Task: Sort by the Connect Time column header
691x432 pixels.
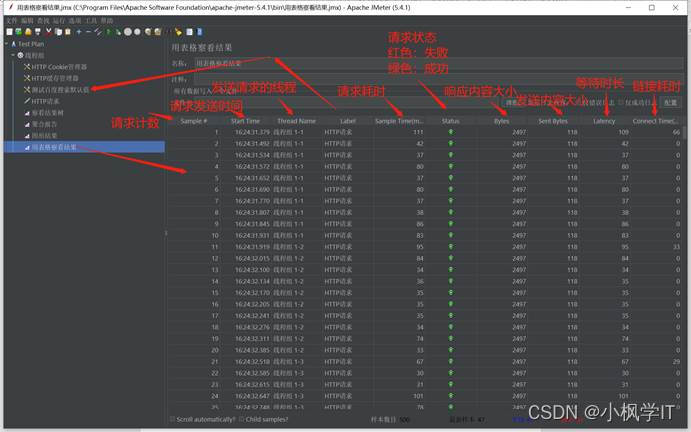Action: point(655,121)
